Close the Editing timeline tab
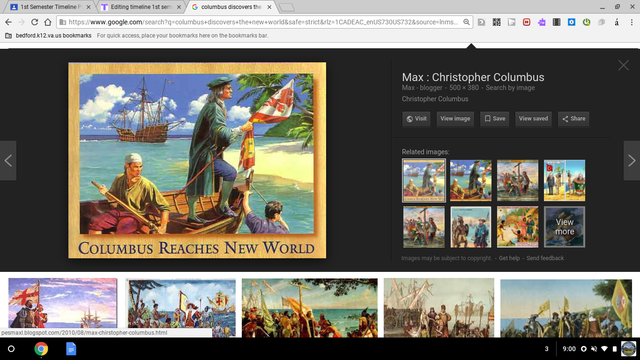The height and width of the screenshot is (360, 640). click(179, 7)
